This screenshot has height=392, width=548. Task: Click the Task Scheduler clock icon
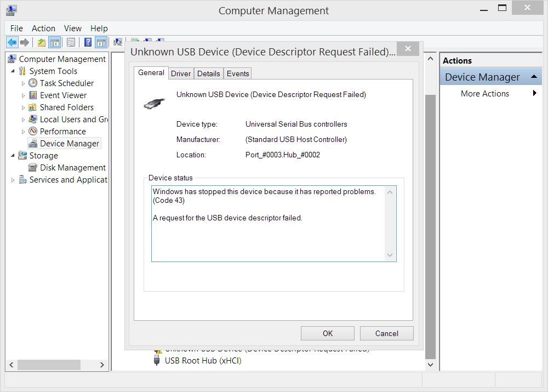33,83
